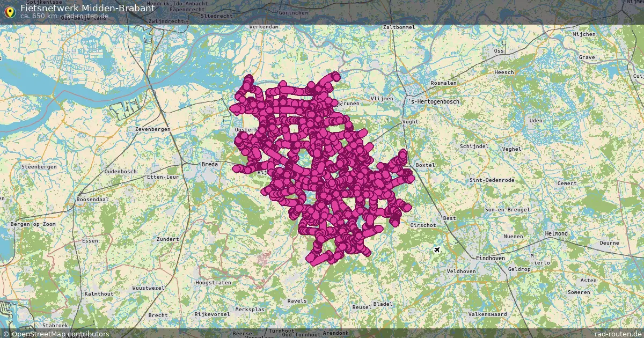Click the Gemert town label
Image resolution: width=644 pixels, height=338 pixels.
(x=567, y=183)
